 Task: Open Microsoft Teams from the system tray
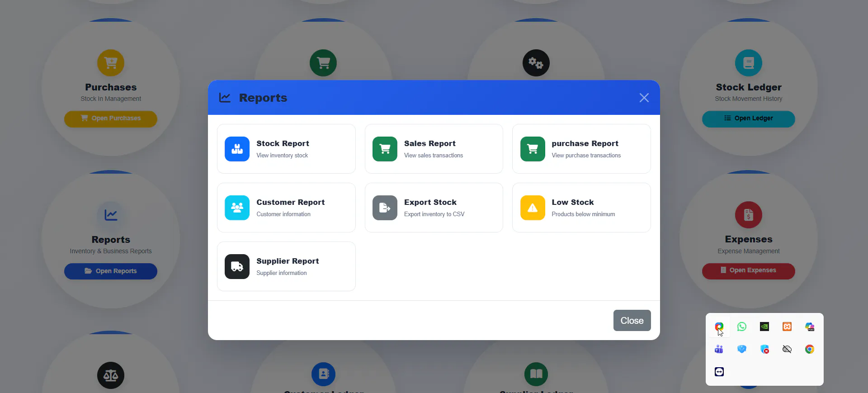(x=719, y=349)
